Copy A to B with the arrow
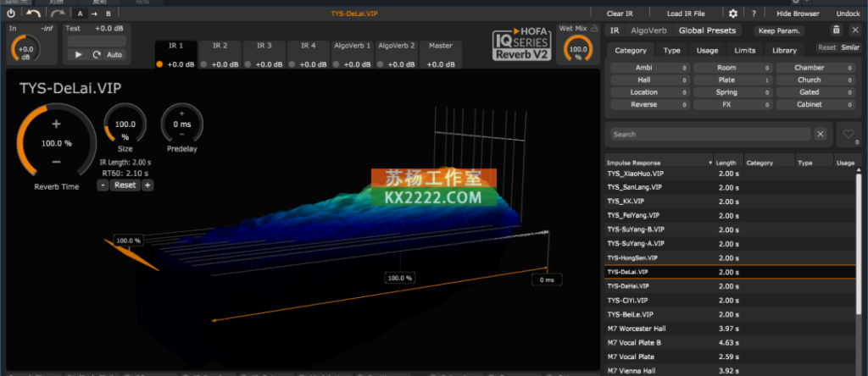This screenshot has height=376, width=868. coord(94,14)
